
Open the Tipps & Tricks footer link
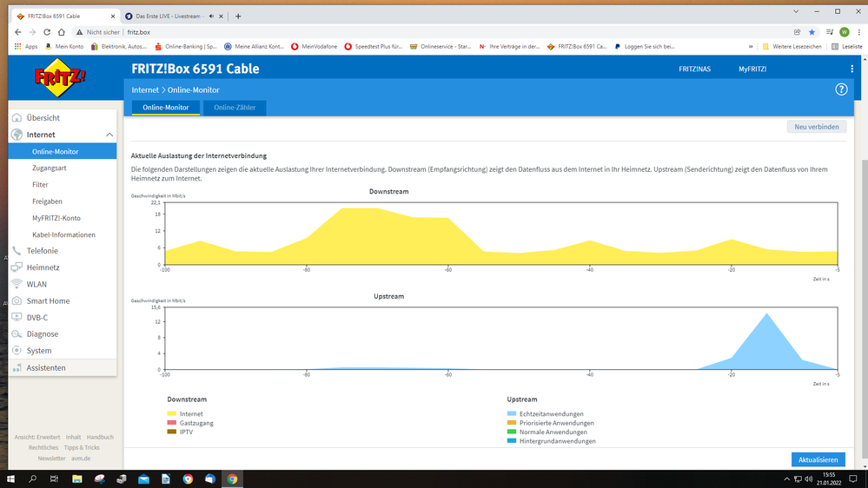point(82,447)
